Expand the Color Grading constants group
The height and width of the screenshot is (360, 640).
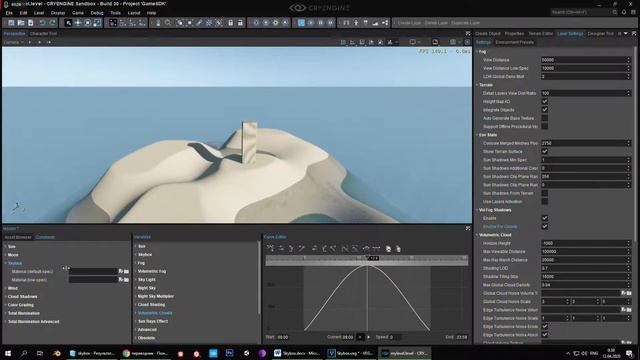pyautogui.click(x=5, y=305)
